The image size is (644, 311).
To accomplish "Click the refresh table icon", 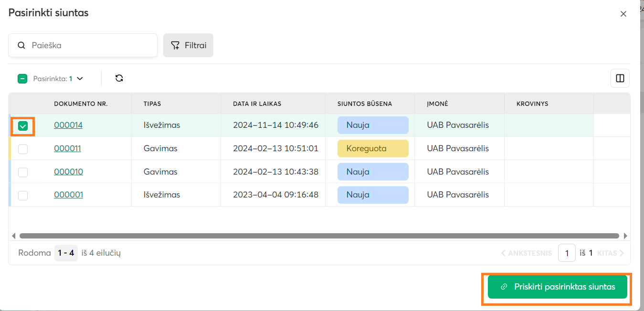I will pos(119,78).
